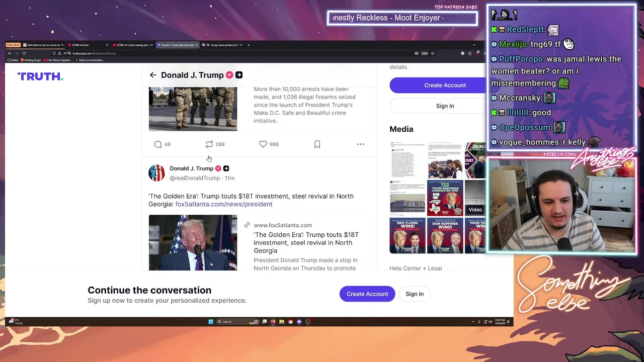644x362 pixels.
Task: Click the TRUTH logo
Action: pos(40,76)
